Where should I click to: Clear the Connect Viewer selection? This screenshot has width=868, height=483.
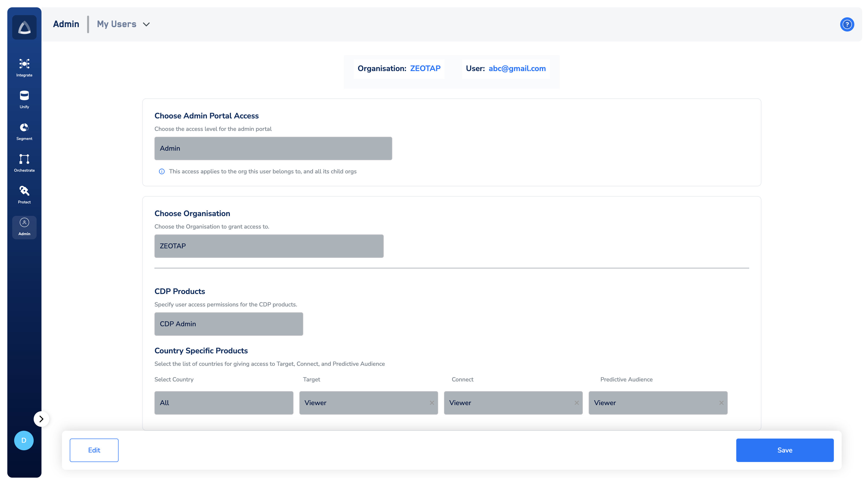(x=576, y=403)
